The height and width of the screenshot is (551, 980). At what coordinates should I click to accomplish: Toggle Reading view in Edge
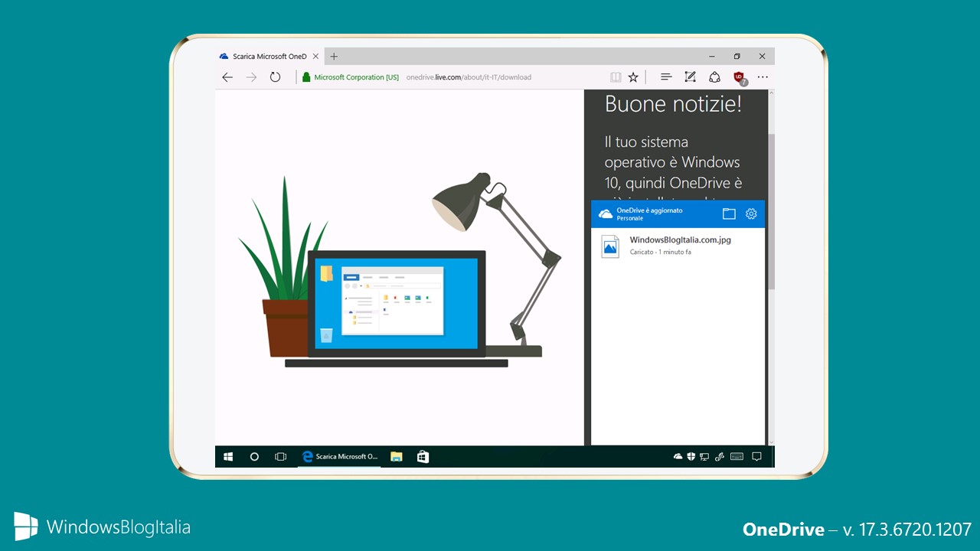[x=616, y=77]
